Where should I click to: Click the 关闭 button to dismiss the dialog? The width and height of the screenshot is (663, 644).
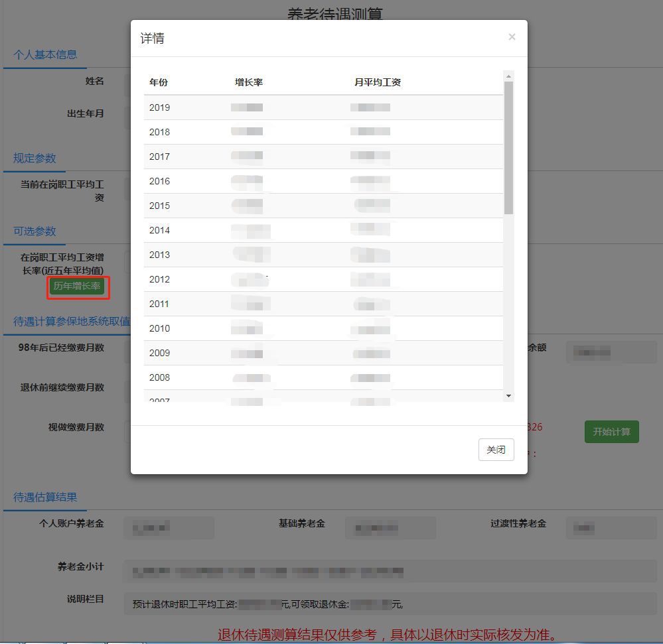click(x=496, y=450)
